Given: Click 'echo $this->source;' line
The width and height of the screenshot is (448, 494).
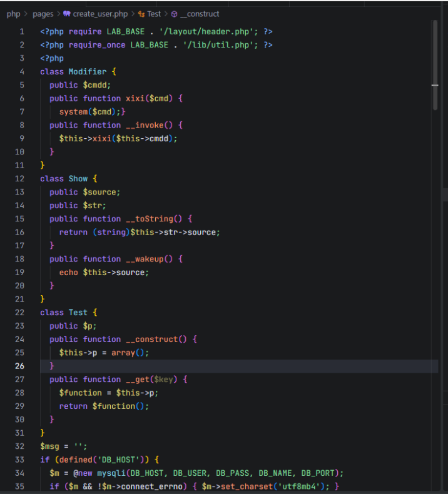Looking at the screenshot, I should tap(104, 273).
